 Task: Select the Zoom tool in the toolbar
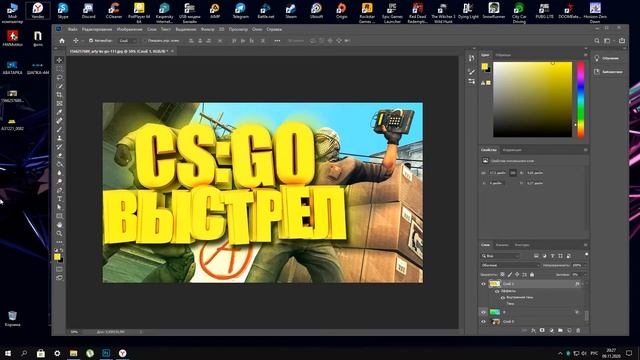pyautogui.click(x=59, y=233)
